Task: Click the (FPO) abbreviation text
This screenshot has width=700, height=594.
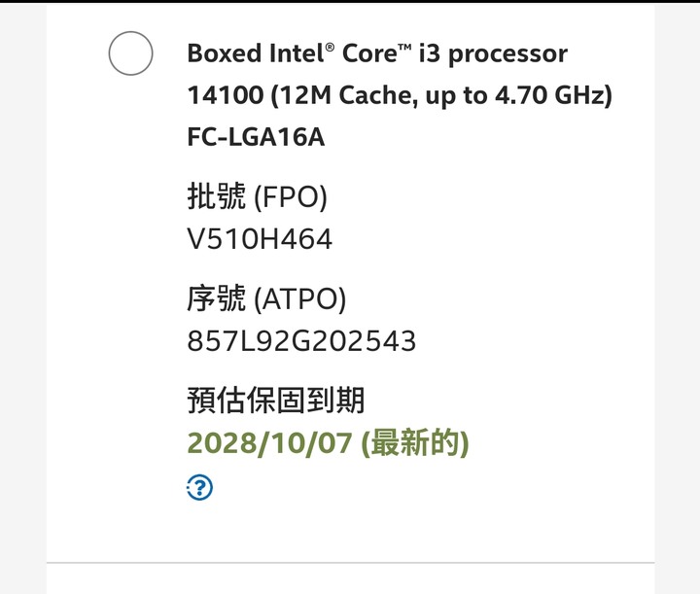Action: 291,196
